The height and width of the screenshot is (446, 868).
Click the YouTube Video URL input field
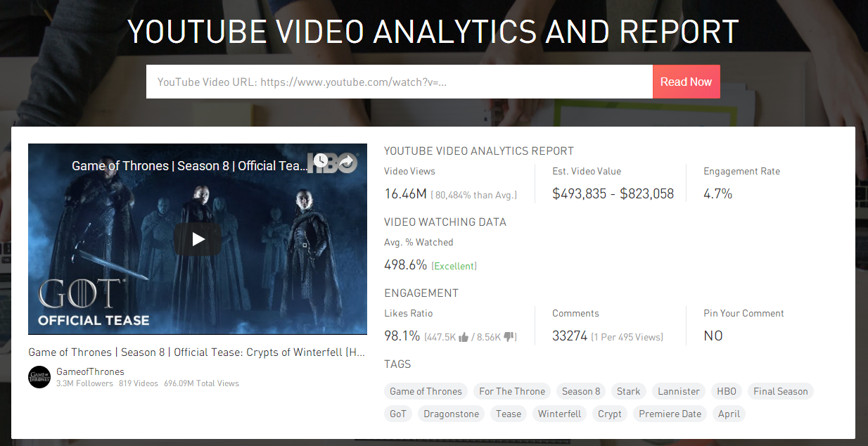point(400,82)
